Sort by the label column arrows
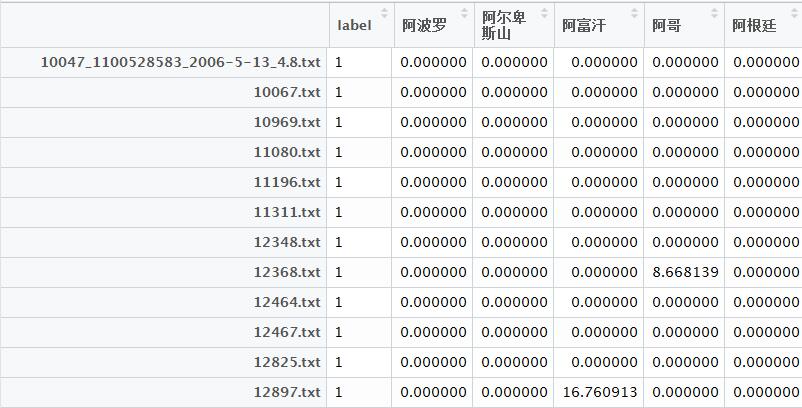 click(384, 13)
